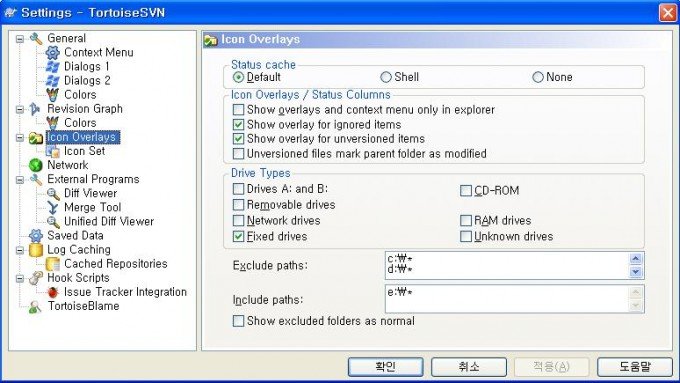
Task: Collapse the Revision Graph tree node
Action: coord(20,109)
